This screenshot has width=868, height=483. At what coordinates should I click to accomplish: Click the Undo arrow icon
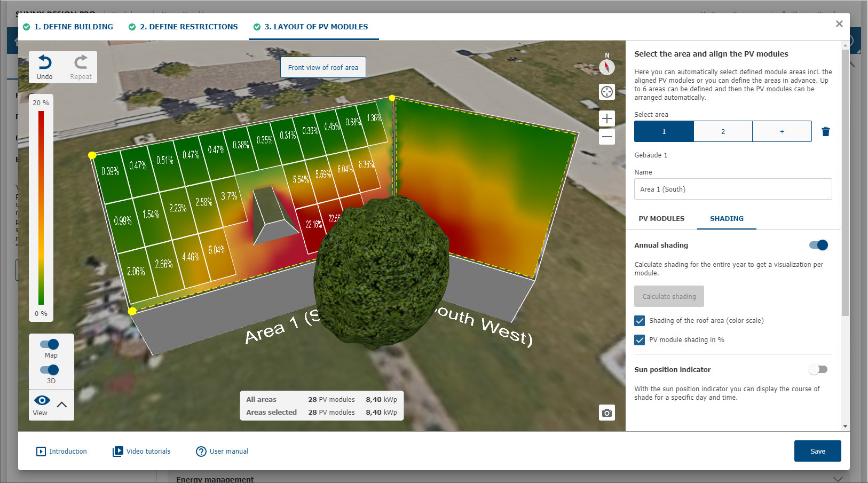click(x=44, y=63)
